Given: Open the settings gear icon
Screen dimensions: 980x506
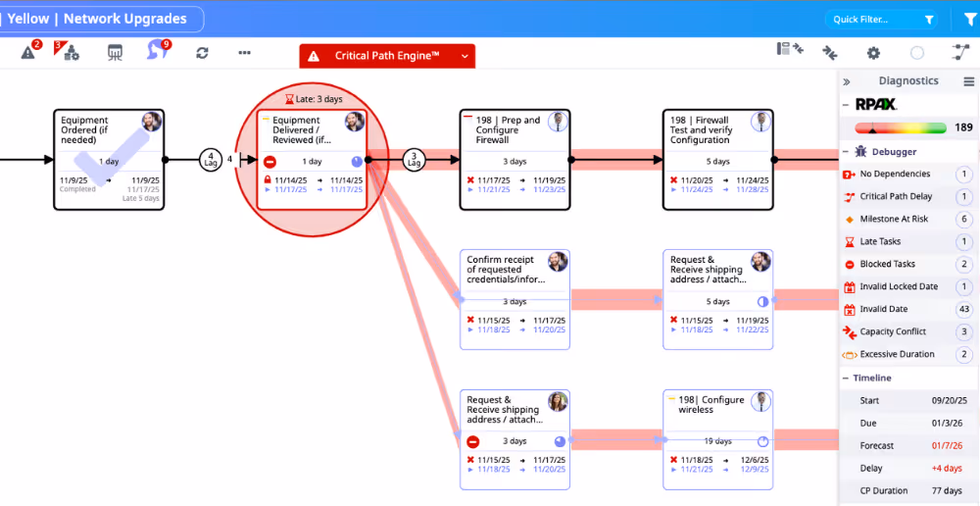Looking at the screenshot, I should click(x=874, y=53).
